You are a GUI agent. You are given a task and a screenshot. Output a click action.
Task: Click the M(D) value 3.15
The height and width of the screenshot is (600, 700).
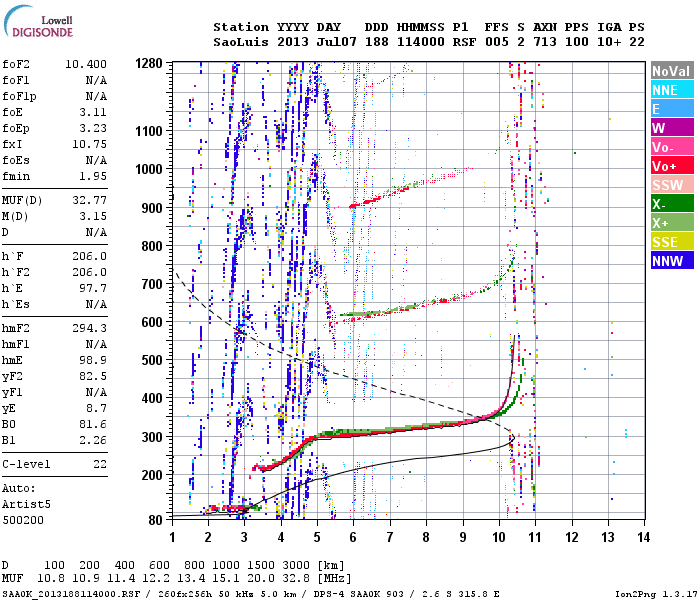tap(93, 216)
